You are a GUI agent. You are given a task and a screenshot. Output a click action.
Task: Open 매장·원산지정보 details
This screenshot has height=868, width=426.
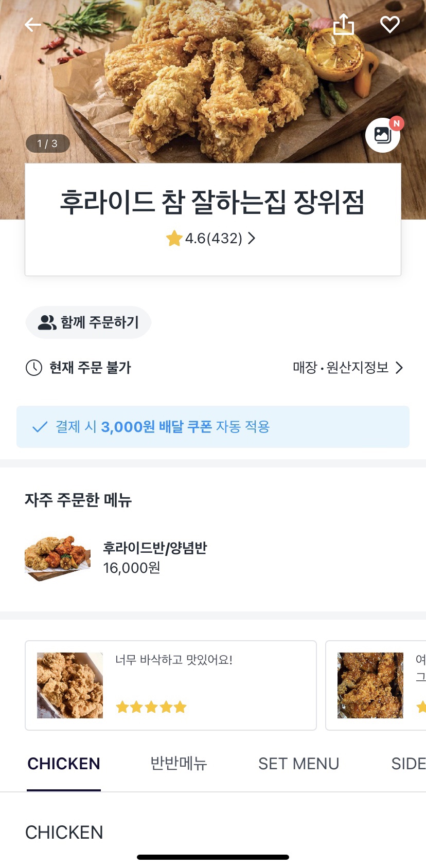348,368
